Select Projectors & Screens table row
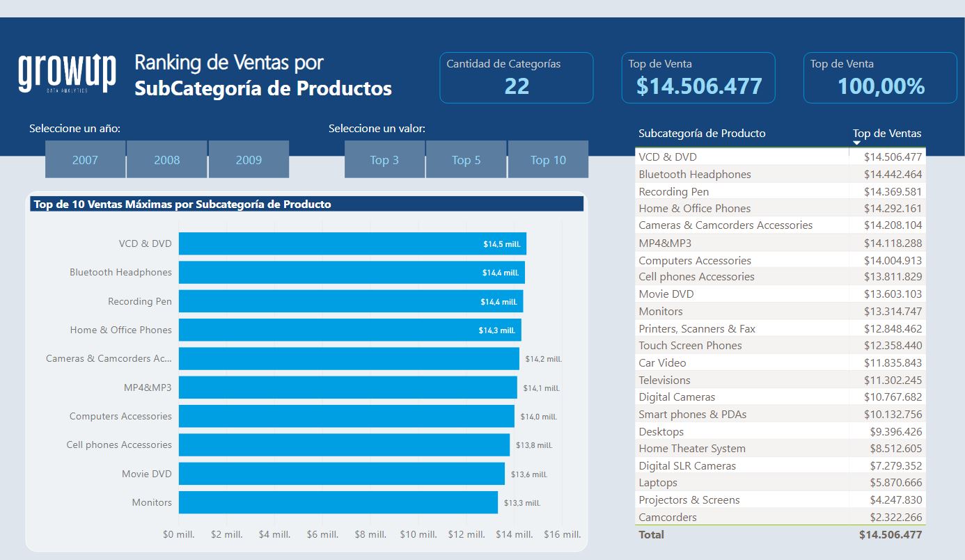The image size is (965, 560). click(x=780, y=499)
